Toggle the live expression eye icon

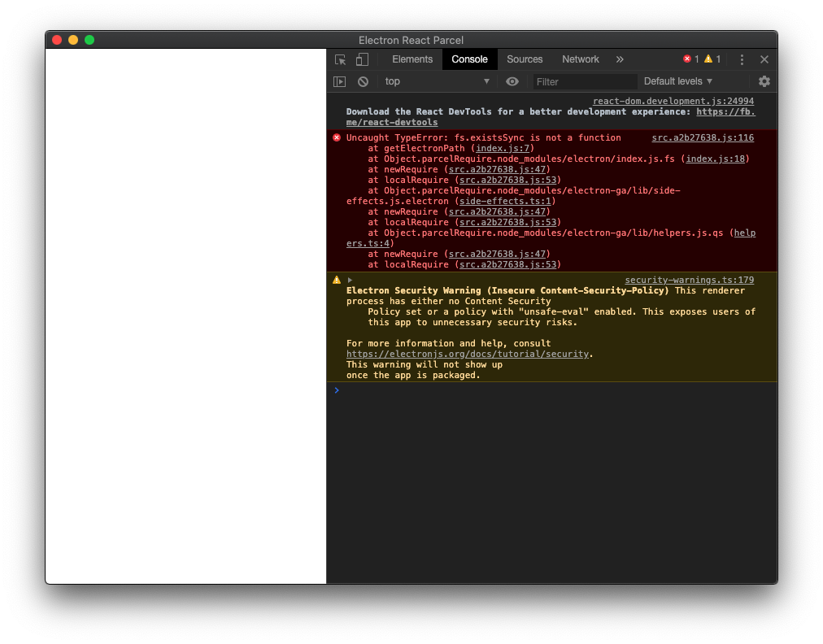[512, 81]
